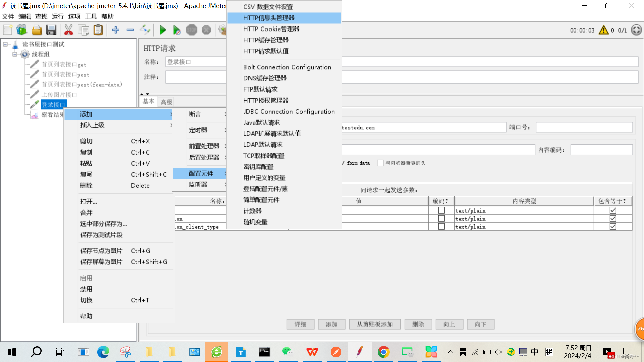Expand the 后置处理器 submenu
Viewport: 644px width, 362px height.
pos(200,157)
